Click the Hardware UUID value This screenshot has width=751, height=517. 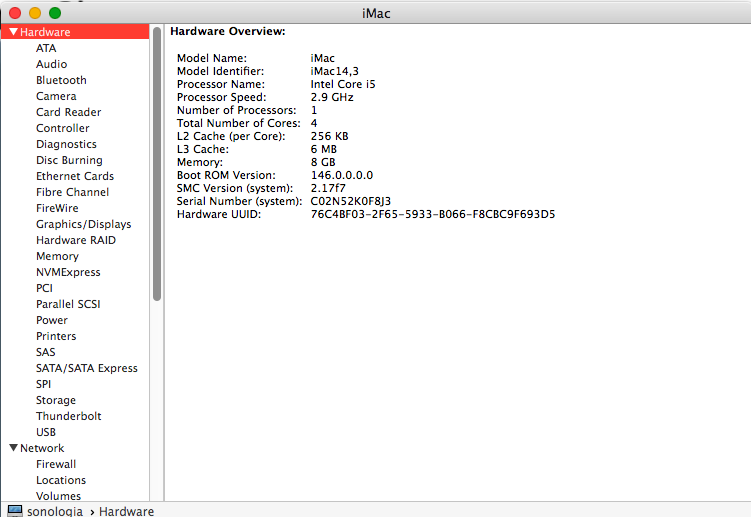pos(433,214)
